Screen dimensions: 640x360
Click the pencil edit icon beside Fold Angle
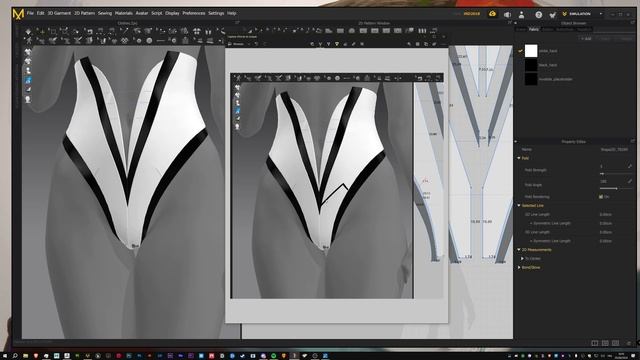pos(630,181)
